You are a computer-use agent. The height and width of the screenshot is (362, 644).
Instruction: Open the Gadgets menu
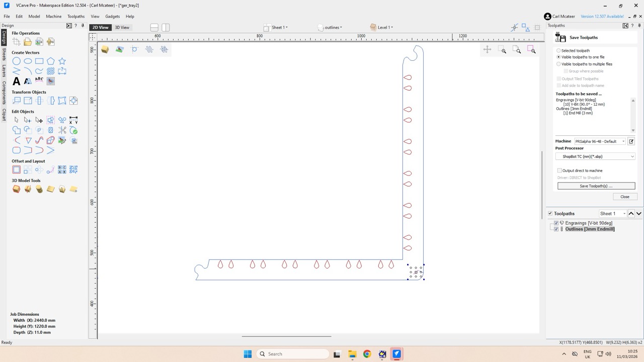point(113,16)
